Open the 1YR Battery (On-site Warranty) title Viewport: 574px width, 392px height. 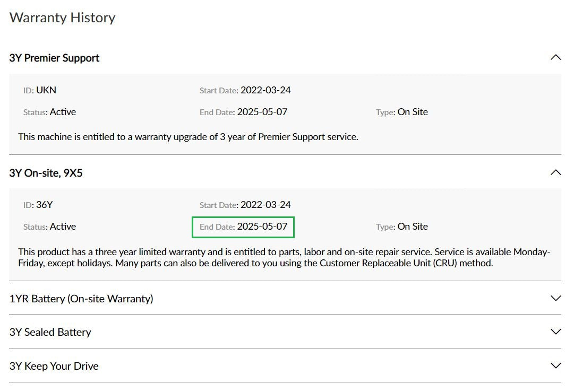click(81, 299)
